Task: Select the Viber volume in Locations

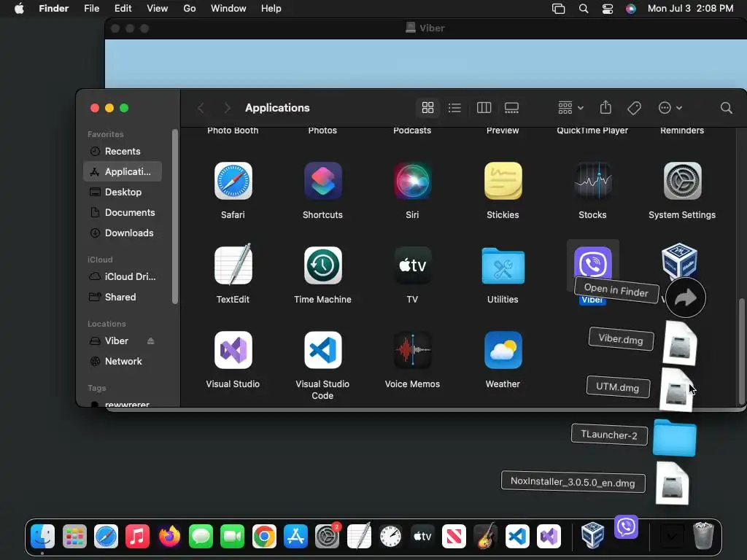Action: pyautogui.click(x=116, y=341)
